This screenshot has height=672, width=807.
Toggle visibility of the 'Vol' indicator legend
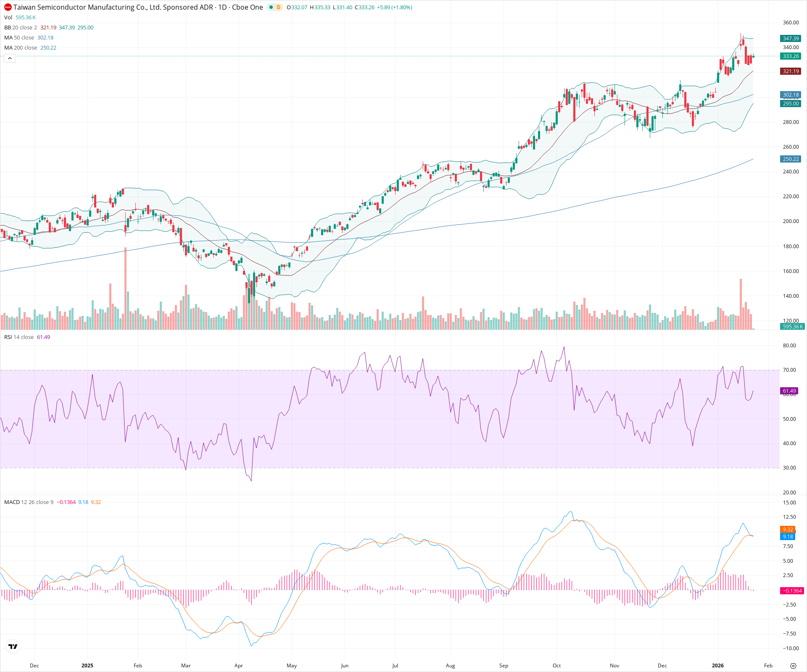(x=8, y=18)
